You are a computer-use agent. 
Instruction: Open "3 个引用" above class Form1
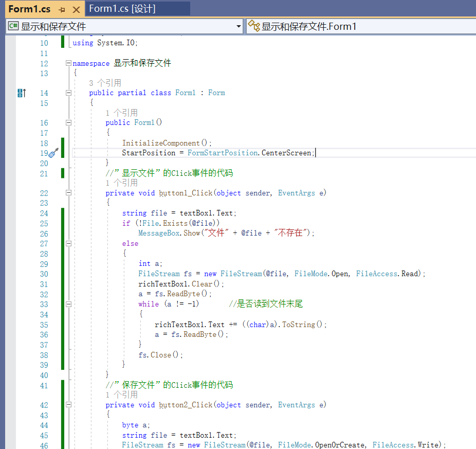(105, 83)
